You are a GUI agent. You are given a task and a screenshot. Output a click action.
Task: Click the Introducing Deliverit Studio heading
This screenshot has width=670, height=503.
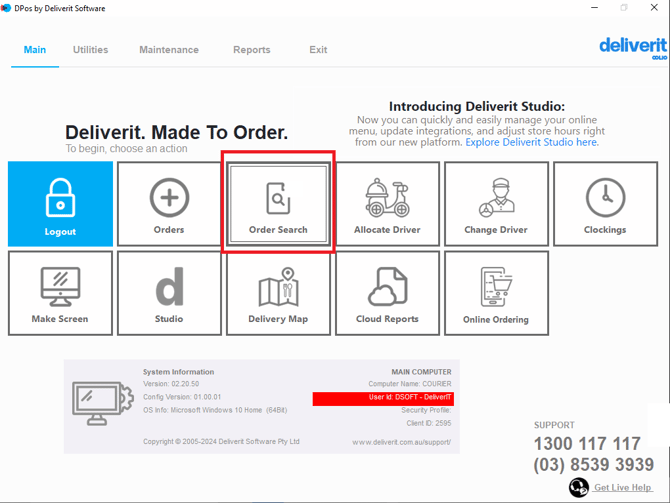477,106
